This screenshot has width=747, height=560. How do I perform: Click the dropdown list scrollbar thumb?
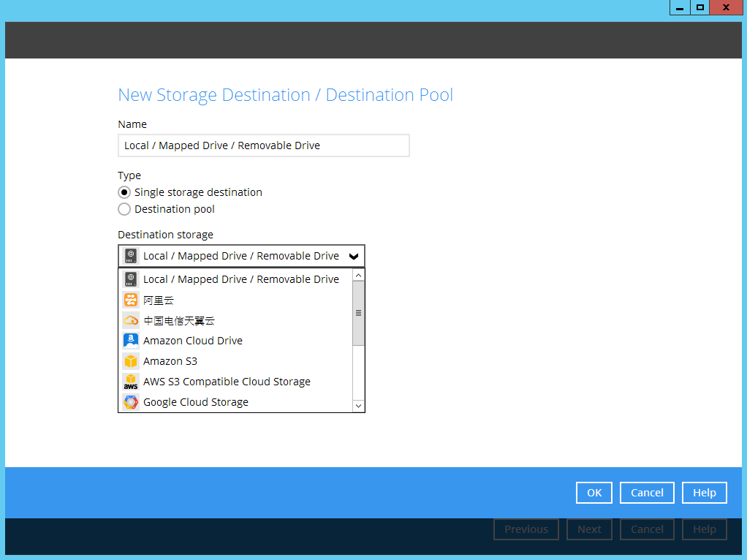[358, 313]
